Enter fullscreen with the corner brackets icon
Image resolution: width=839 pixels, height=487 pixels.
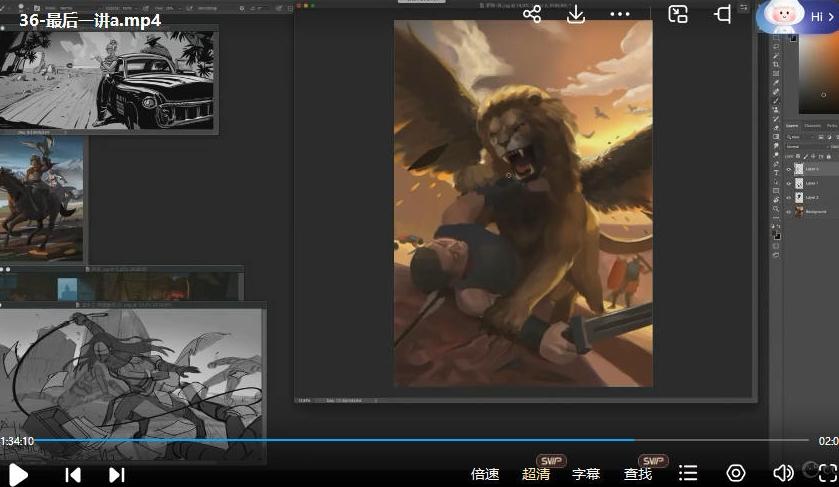[x=826, y=473]
